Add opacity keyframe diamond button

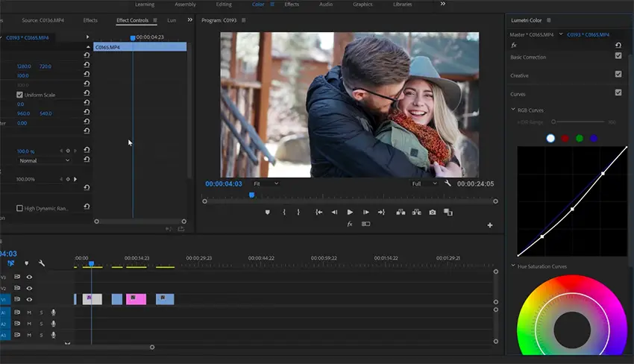pos(68,151)
